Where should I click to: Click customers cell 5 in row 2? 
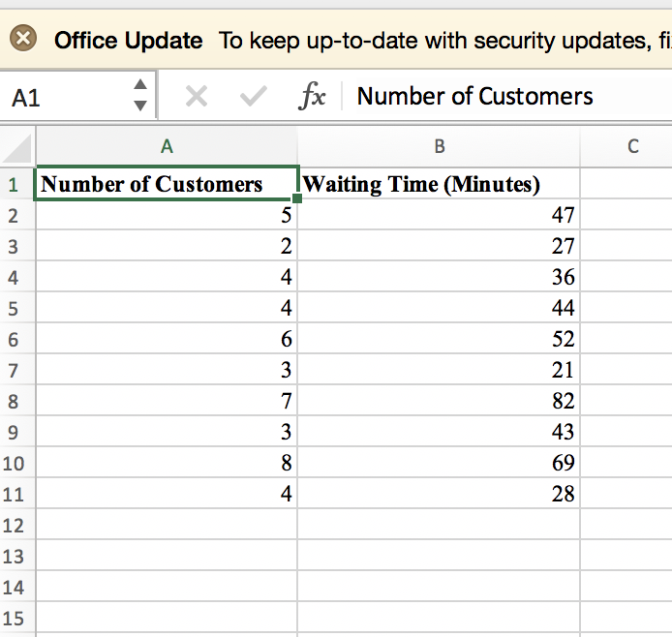pos(167,215)
